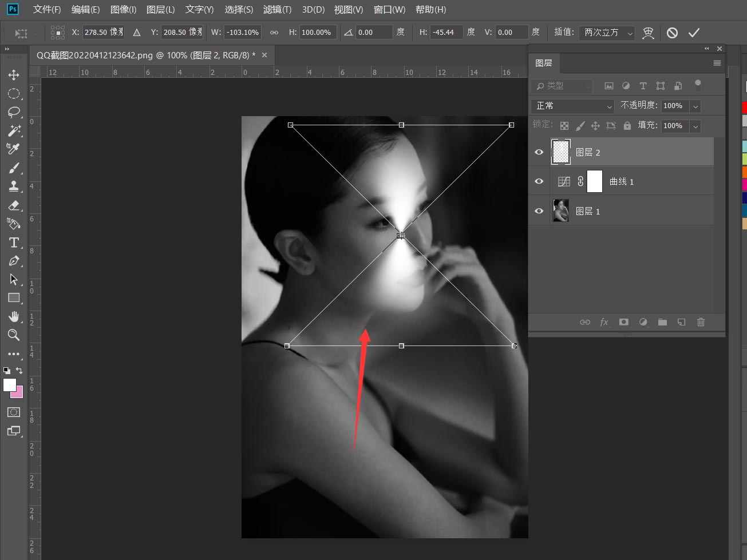The width and height of the screenshot is (747, 560).
Task: Hide layer 图层 1
Action: pos(539,211)
